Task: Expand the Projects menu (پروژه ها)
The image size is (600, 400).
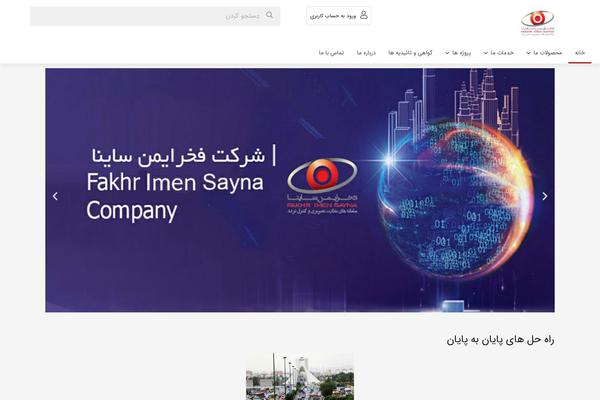Action: click(458, 53)
